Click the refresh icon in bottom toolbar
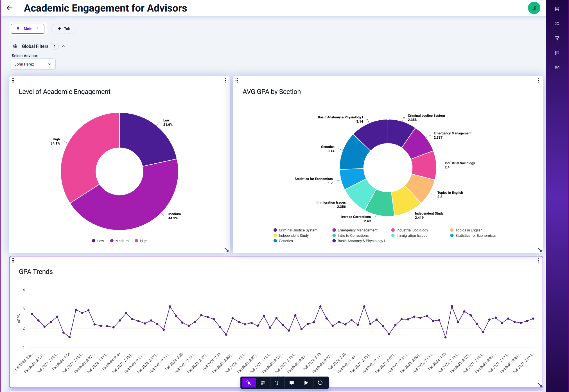 320,383
